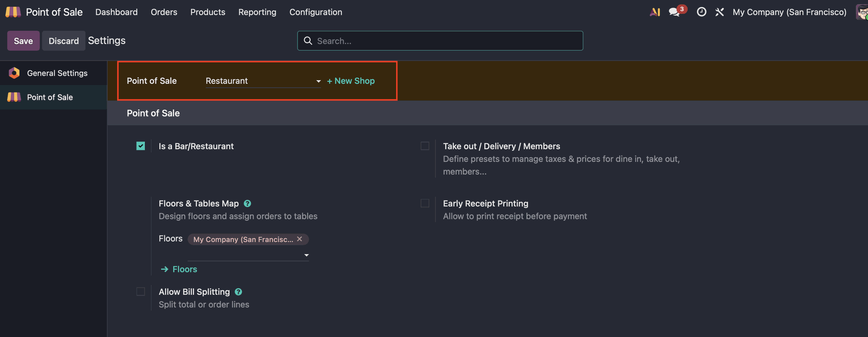Click help icon beside Allow Bill Splitting
Viewport: 868px width, 337px height.
tap(238, 292)
